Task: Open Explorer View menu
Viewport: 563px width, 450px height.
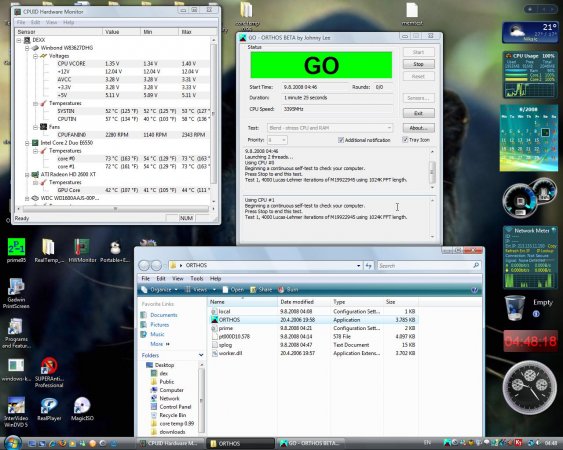Action: pos(178,278)
